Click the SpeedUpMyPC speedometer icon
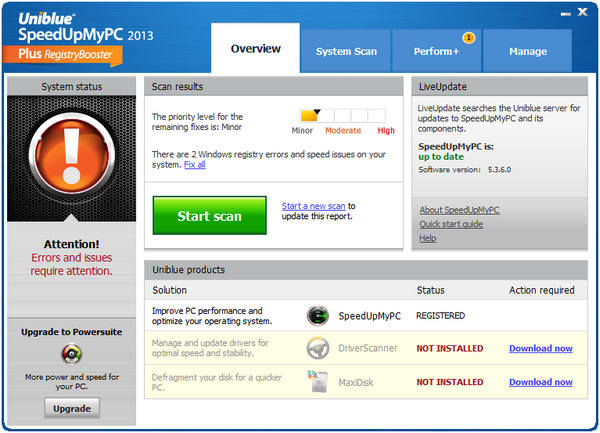This screenshot has width=600, height=433. (318, 315)
